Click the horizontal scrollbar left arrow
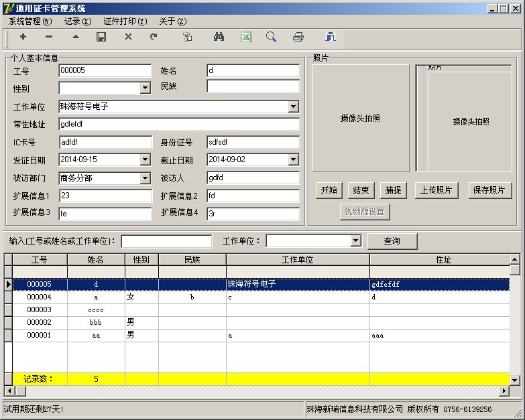This screenshot has height=420, width=525. pyautogui.click(x=9, y=391)
